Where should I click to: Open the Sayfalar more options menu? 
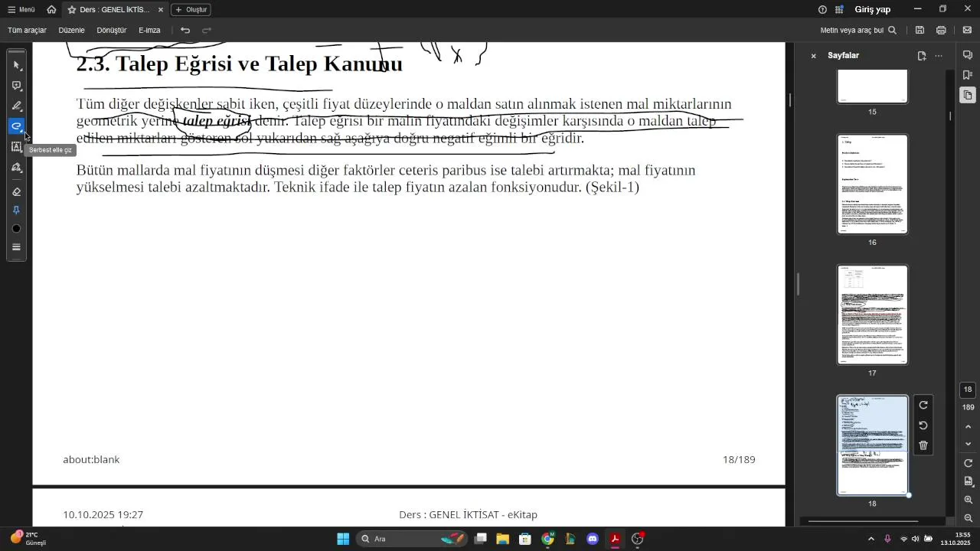click(939, 56)
